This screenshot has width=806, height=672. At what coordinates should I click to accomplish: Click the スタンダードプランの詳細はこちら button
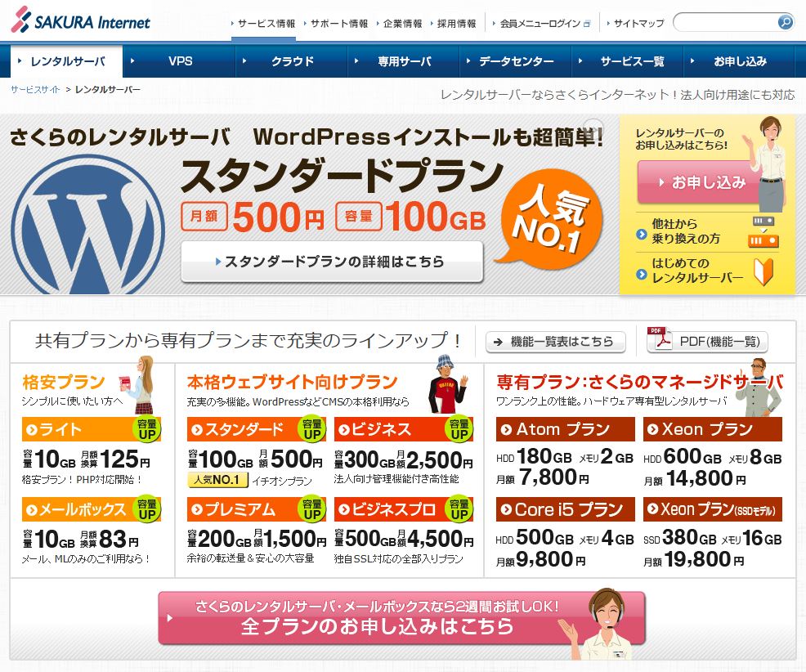332,261
